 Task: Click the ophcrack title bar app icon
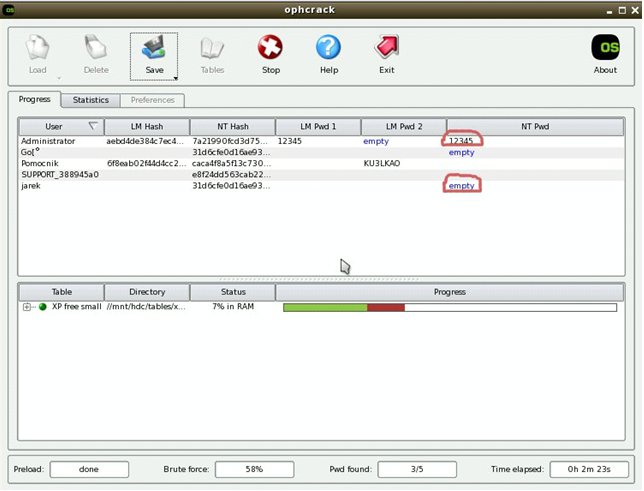click(9, 9)
